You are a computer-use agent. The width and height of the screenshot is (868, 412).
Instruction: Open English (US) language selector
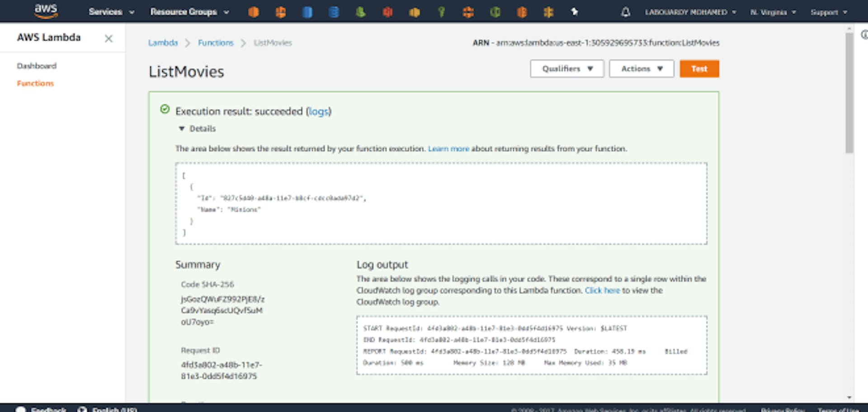[x=108, y=409]
